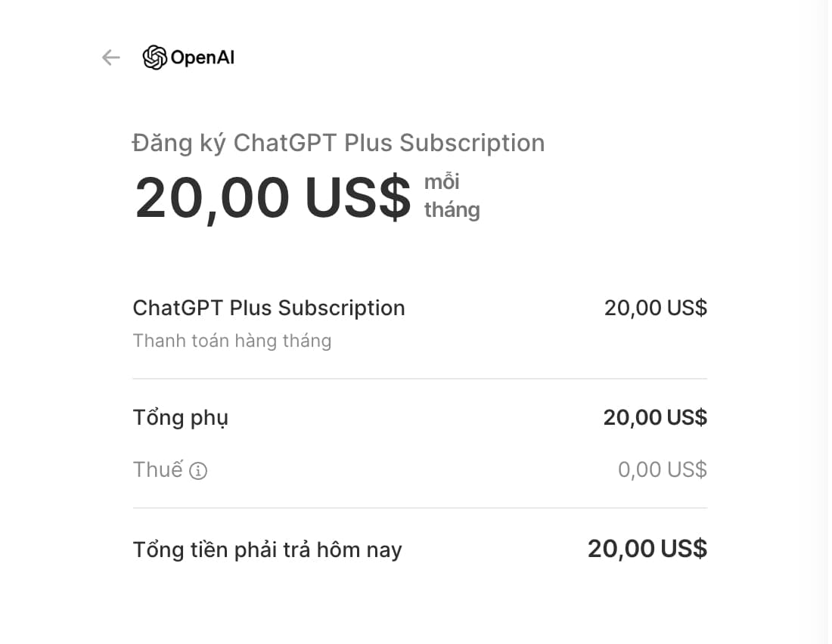The width and height of the screenshot is (832, 644).
Task: Click the subtotal's '20,00 US$' value
Action: click(655, 416)
